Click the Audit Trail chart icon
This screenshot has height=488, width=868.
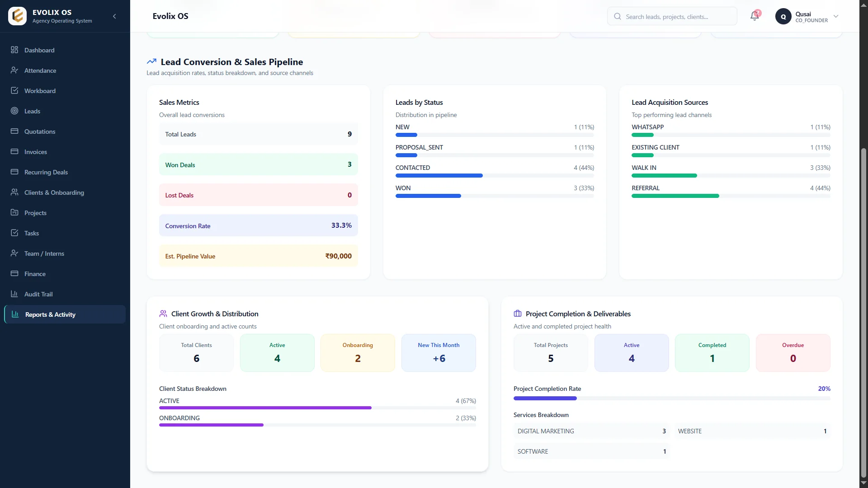14,294
